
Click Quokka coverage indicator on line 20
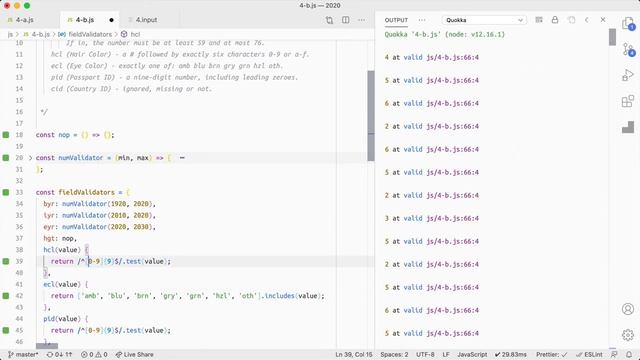pos(6,158)
